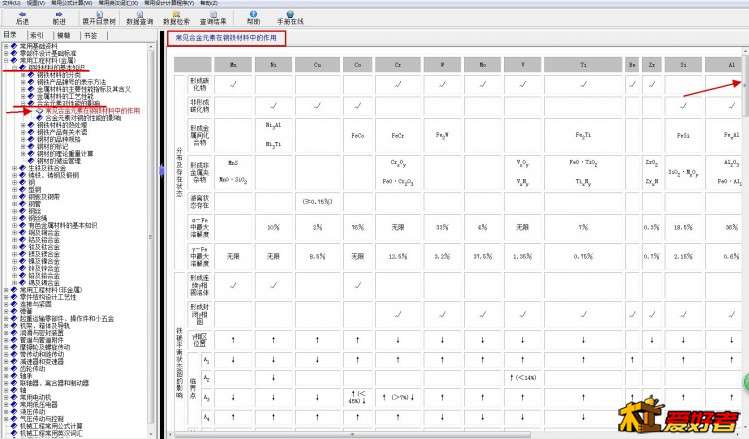Click the book icon beside 连接与紧固
749x439 pixels.
tap(14, 304)
